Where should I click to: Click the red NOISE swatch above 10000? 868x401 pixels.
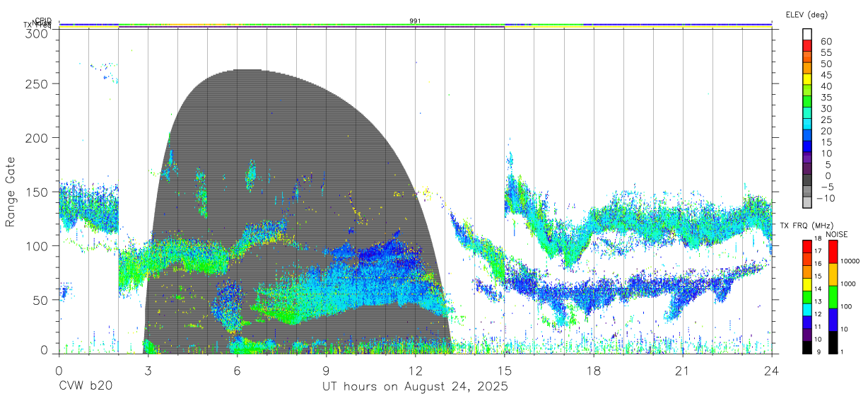click(x=833, y=251)
